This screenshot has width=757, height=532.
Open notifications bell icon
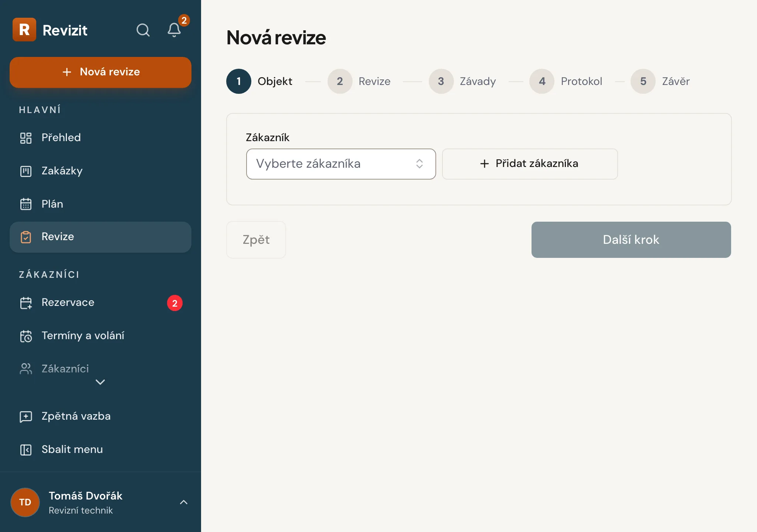[174, 30]
